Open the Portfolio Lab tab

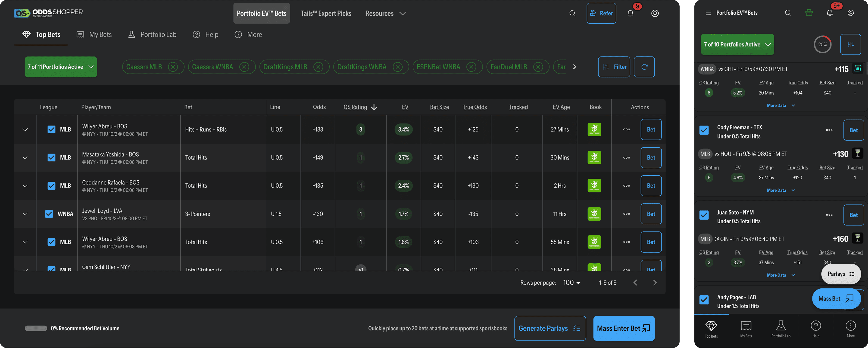pyautogui.click(x=152, y=34)
